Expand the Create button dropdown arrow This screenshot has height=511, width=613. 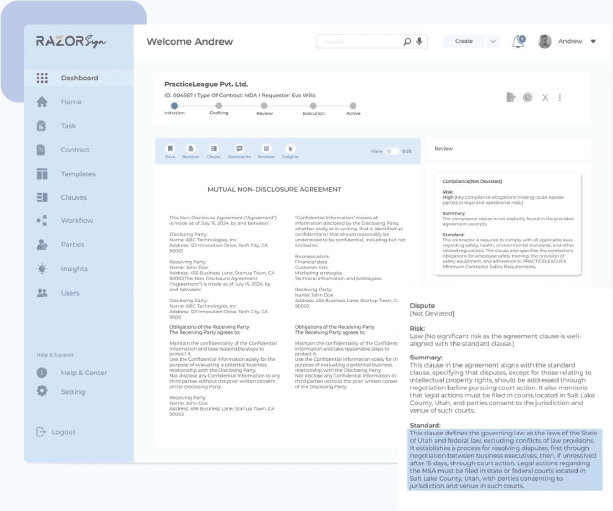click(493, 42)
